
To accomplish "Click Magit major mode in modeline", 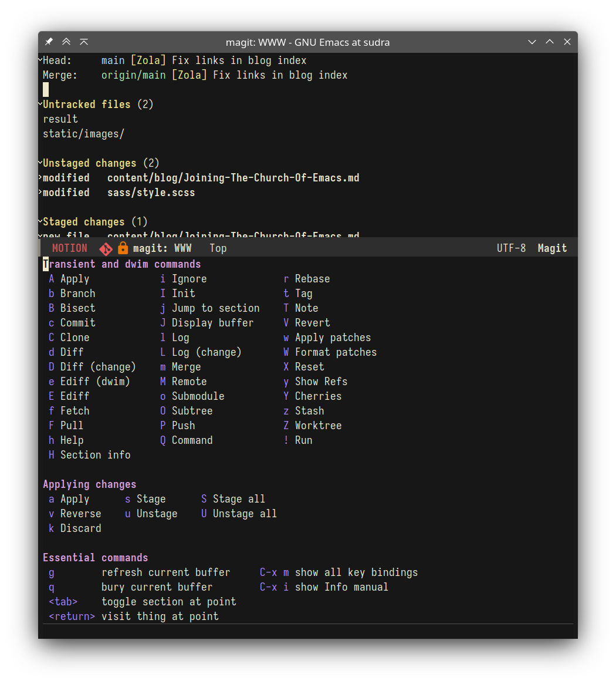I will [553, 248].
